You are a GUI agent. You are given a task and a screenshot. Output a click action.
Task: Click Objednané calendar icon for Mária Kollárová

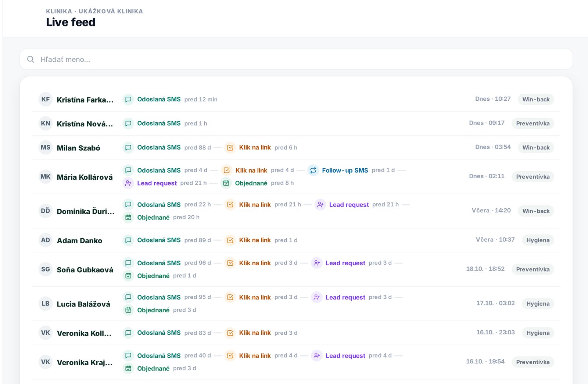point(226,183)
